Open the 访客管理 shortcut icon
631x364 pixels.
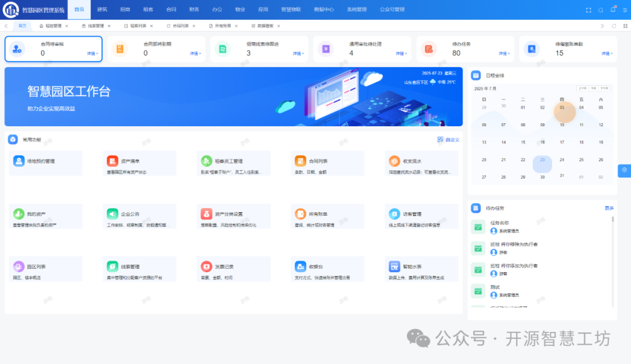pyautogui.click(x=394, y=214)
